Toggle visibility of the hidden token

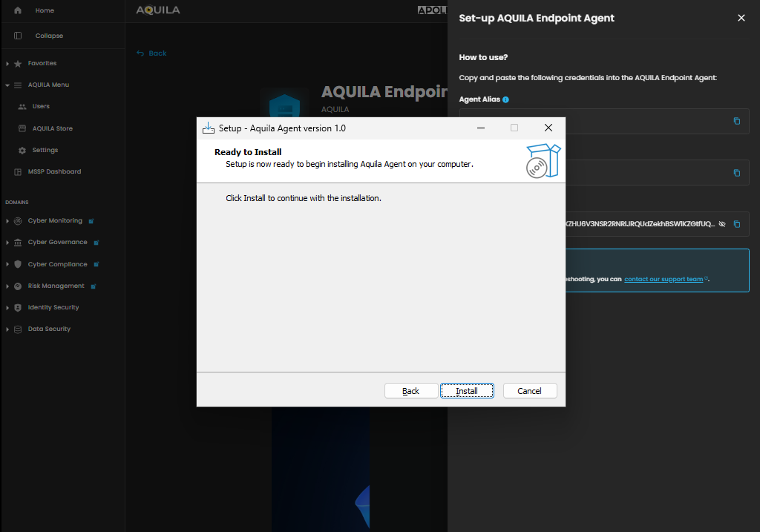(x=722, y=224)
